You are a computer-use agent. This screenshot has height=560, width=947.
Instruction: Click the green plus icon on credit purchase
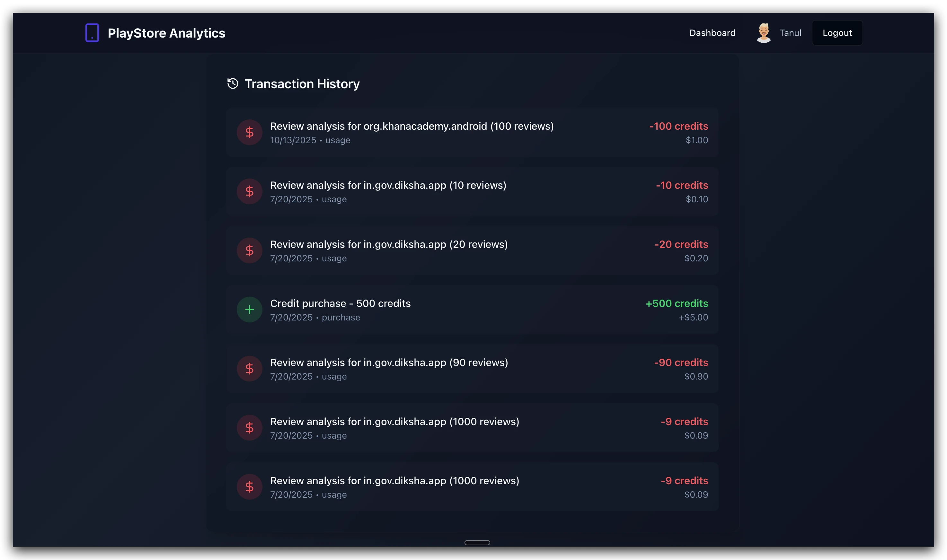[x=250, y=309]
